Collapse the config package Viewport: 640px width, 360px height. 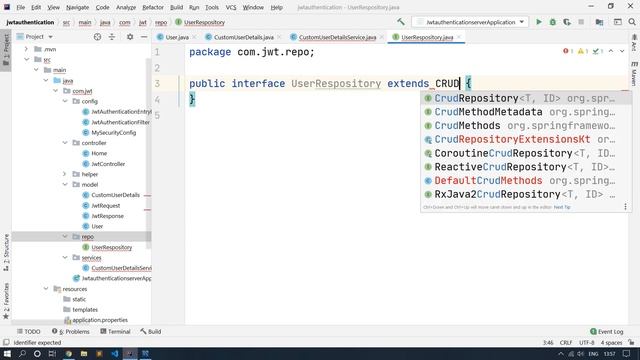point(65,101)
